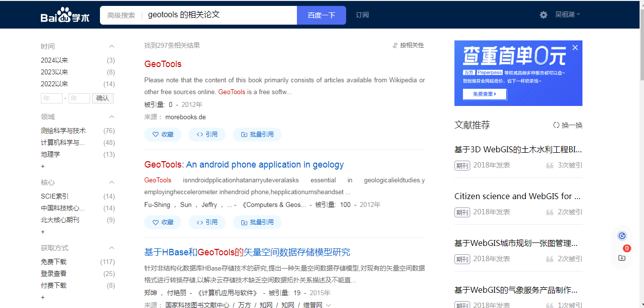
Task: Open 《计算机应用与软件》 journal link
Action: 227,293
